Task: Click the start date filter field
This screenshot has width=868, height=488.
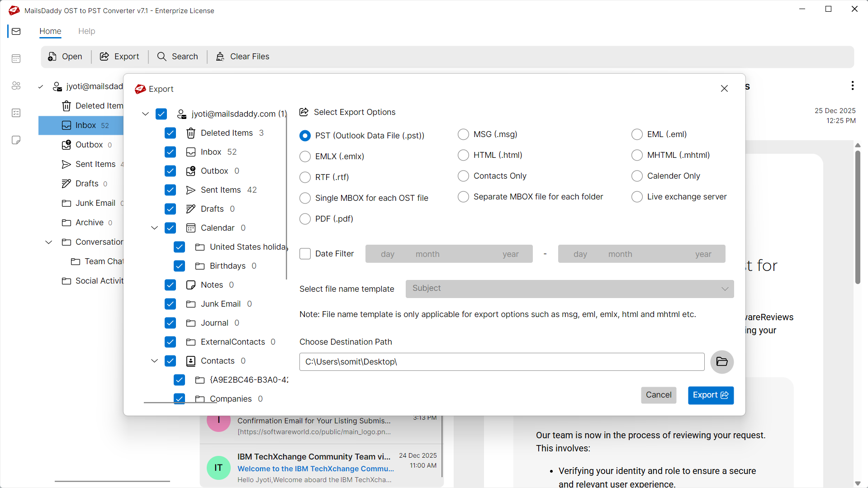Action: (449, 254)
